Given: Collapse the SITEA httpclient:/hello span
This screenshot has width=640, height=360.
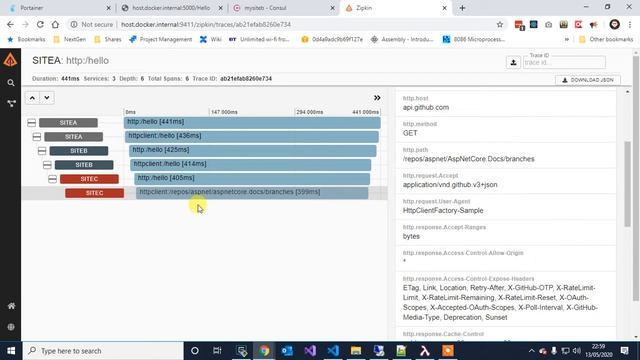Looking at the screenshot, I should click(37, 137).
